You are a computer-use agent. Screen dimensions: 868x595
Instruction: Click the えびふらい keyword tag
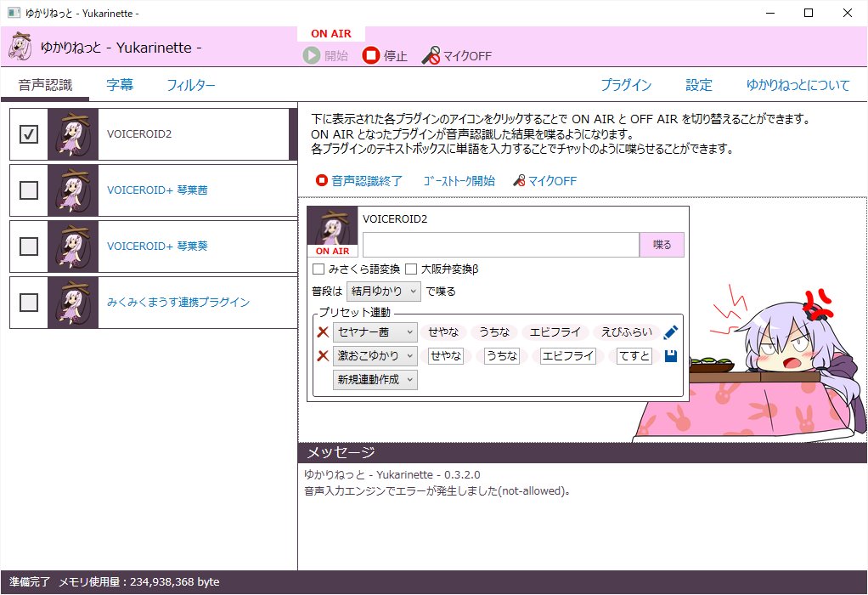pos(627,331)
